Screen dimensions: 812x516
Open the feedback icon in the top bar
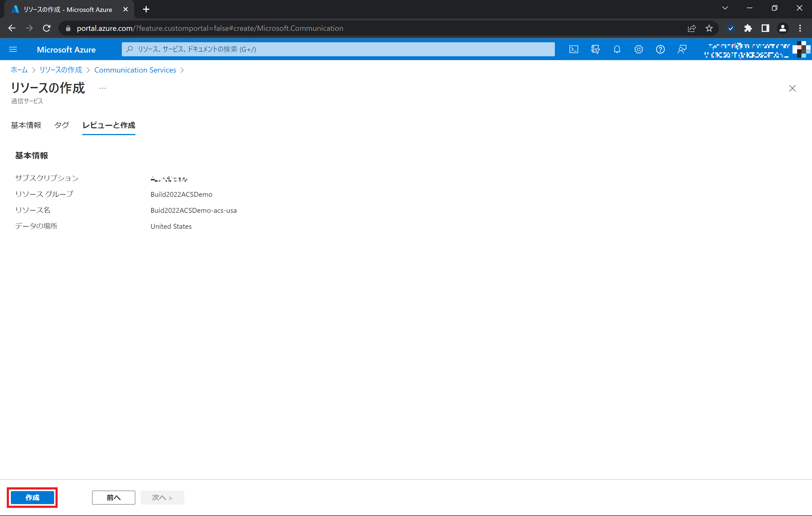coord(682,49)
